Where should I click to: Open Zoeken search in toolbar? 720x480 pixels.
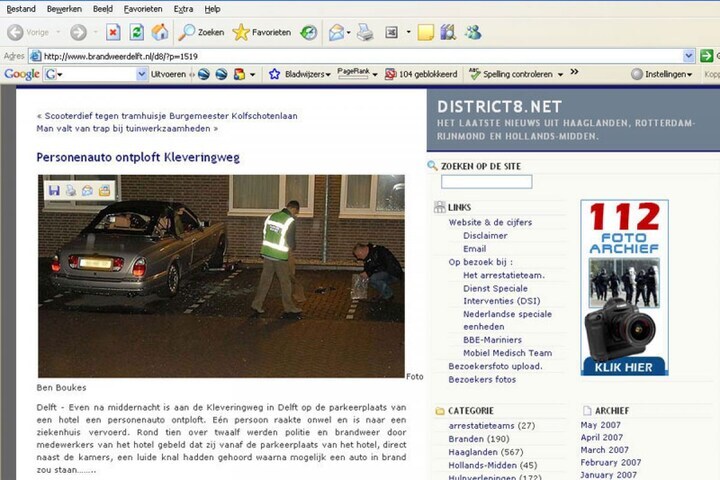(201, 32)
